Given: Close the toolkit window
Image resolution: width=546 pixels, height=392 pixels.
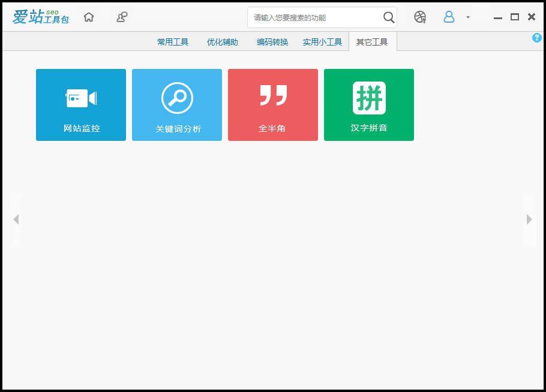Looking at the screenshot, I should (532, 17).
